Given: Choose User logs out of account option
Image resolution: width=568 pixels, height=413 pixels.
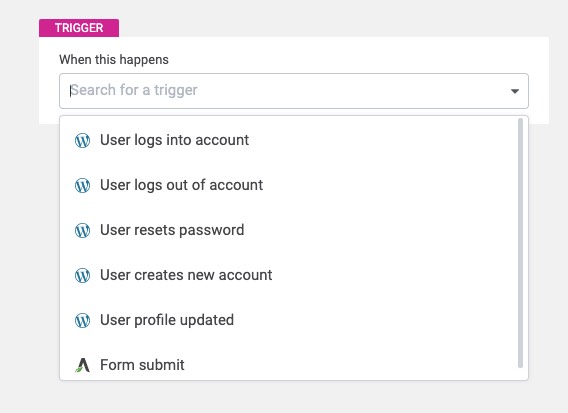Looking at the screenshot, I should (289, 185).
